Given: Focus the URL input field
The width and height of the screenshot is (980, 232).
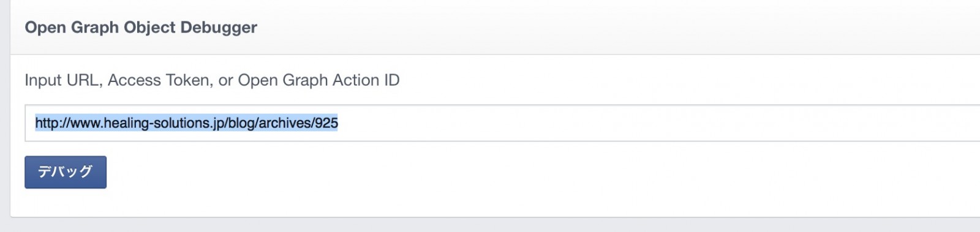Looking at the screenshot, I should [502, 123].
